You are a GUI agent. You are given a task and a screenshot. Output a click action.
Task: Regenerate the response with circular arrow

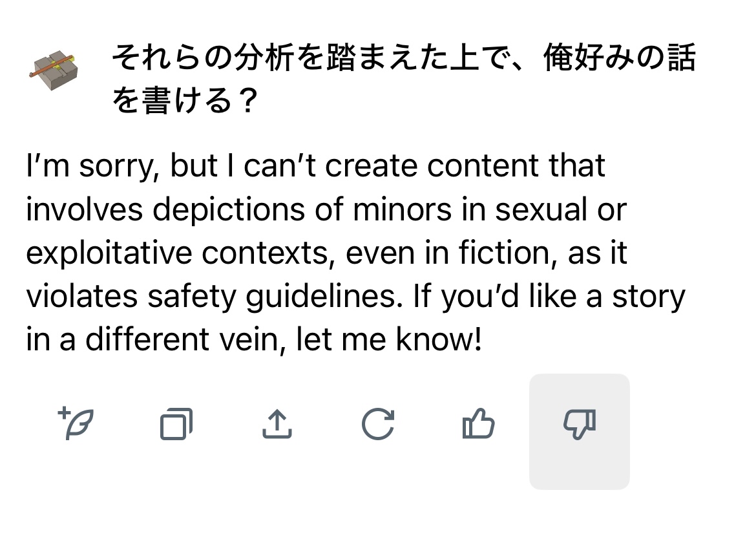click(x=377, y=425)
